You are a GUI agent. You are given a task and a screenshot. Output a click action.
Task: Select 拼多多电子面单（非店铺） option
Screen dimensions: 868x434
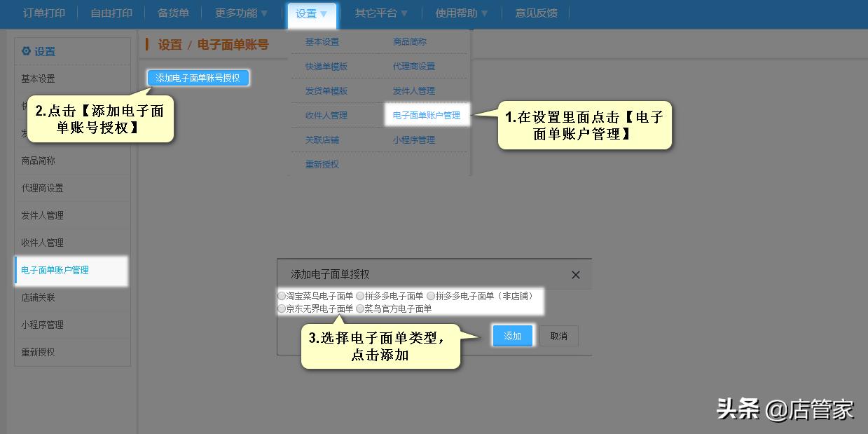pyautogui.click(x=431, y=295)
